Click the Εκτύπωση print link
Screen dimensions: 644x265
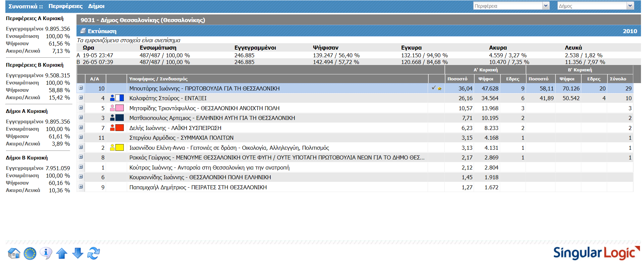tap(102, 31)
